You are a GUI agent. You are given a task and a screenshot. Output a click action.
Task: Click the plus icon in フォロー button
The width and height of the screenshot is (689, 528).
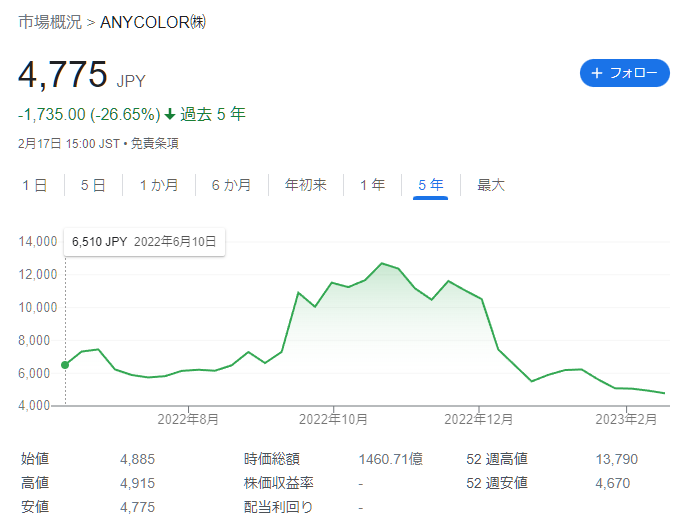[x=596, y=73]
